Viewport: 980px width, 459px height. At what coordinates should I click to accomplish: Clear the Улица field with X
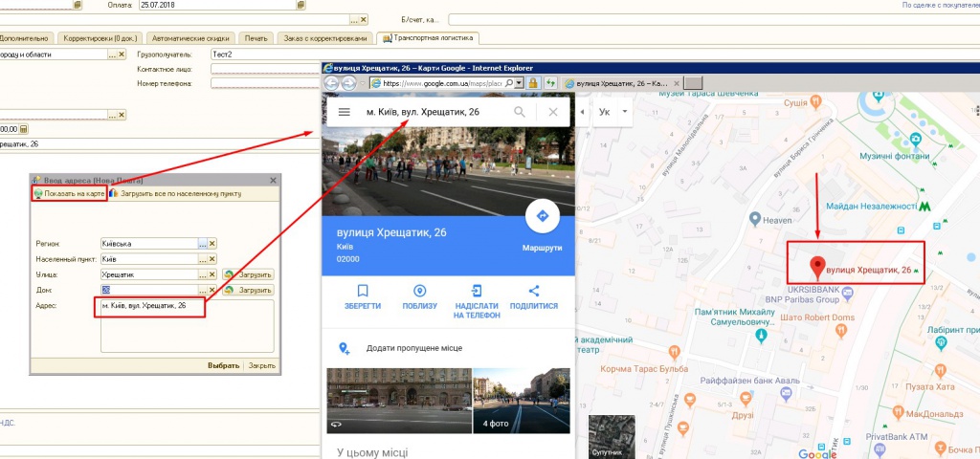212,274
